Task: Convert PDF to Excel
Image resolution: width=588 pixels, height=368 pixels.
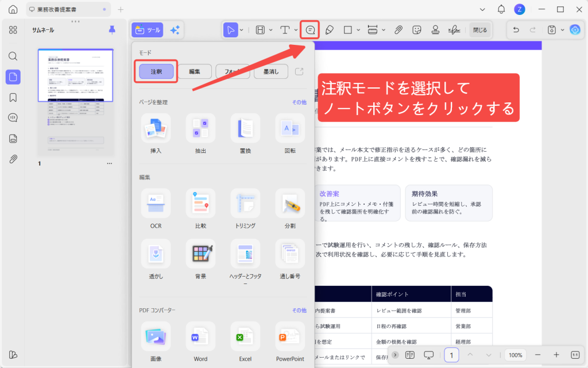Action: [245, 342]
